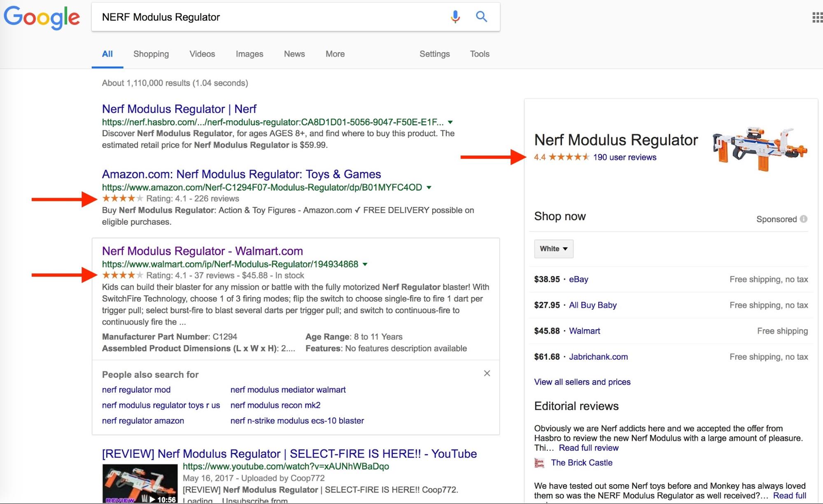The width and height of the screenshot is (823, 504).
Task: Open Amazon.com Toys & Games result
Action: point(242,174)
